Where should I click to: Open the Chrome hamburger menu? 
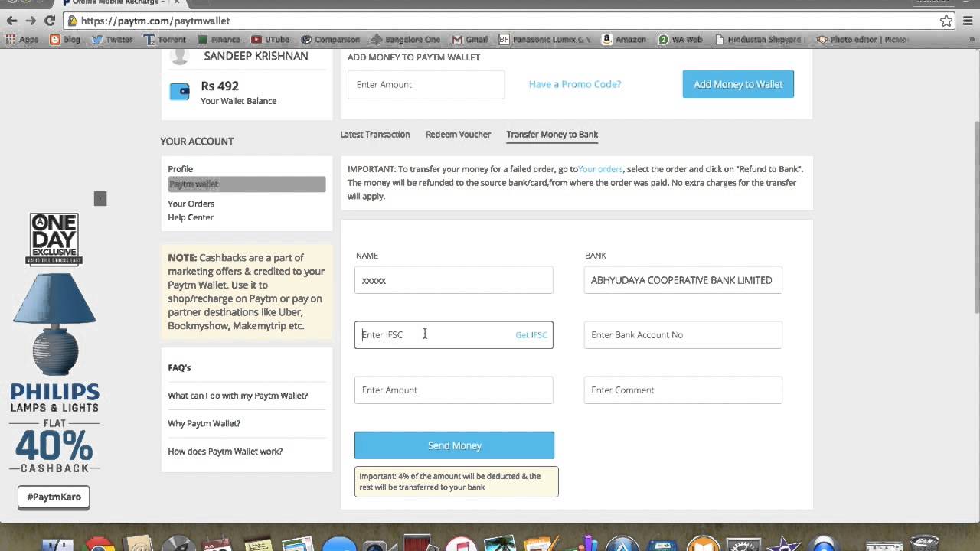(969, 21)
